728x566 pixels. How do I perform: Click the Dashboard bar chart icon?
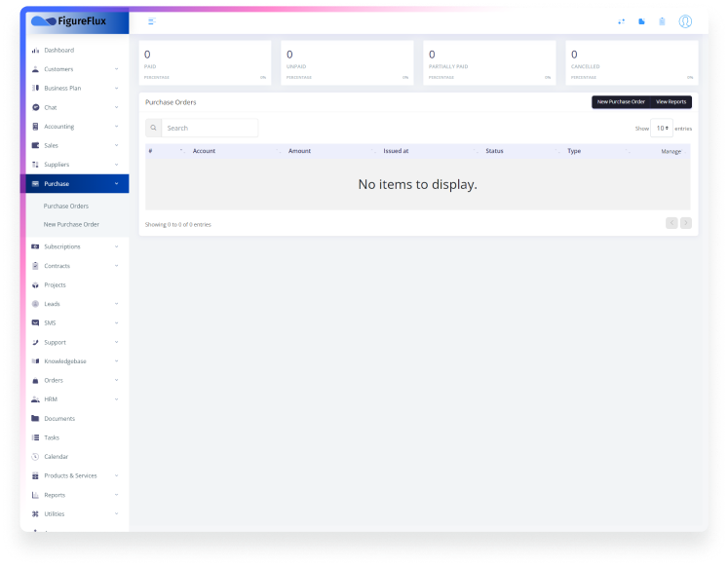pyautogui.click(x=35, y=51)
